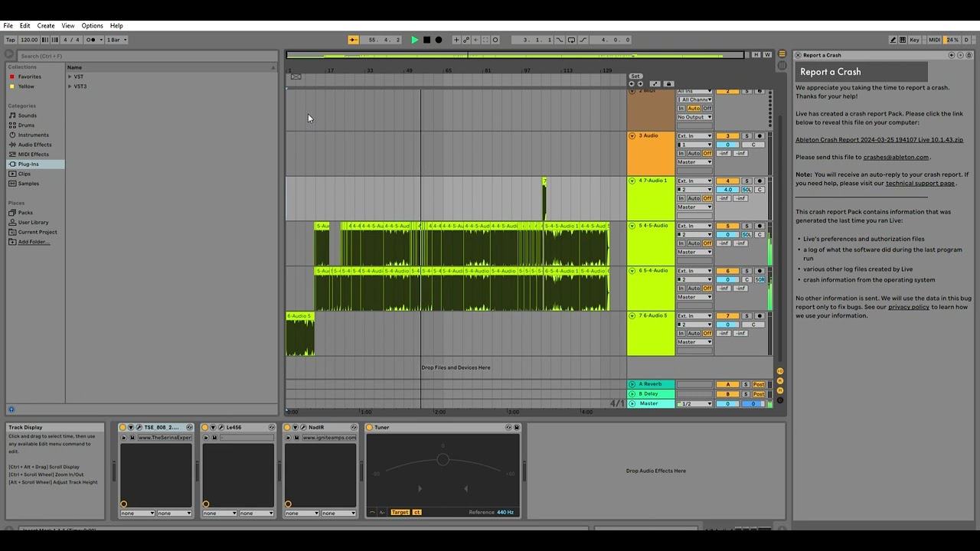The height and width of the screenshot is (551, 980).
Task: Open the Edit menu
Action: 24,26
